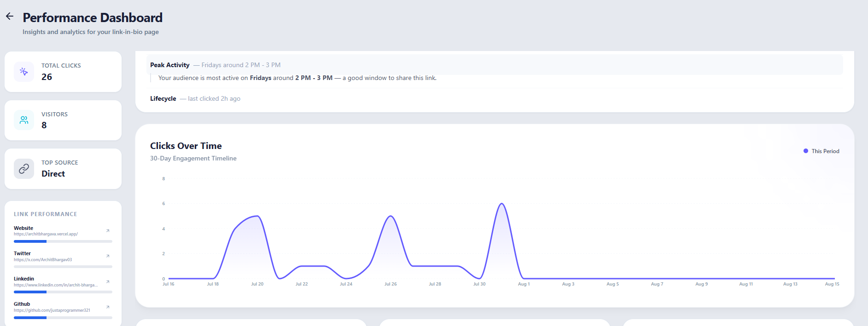Click the Total Clicks cursor icon
This screenshot has width=868, height=326.
tap(24, 72)
